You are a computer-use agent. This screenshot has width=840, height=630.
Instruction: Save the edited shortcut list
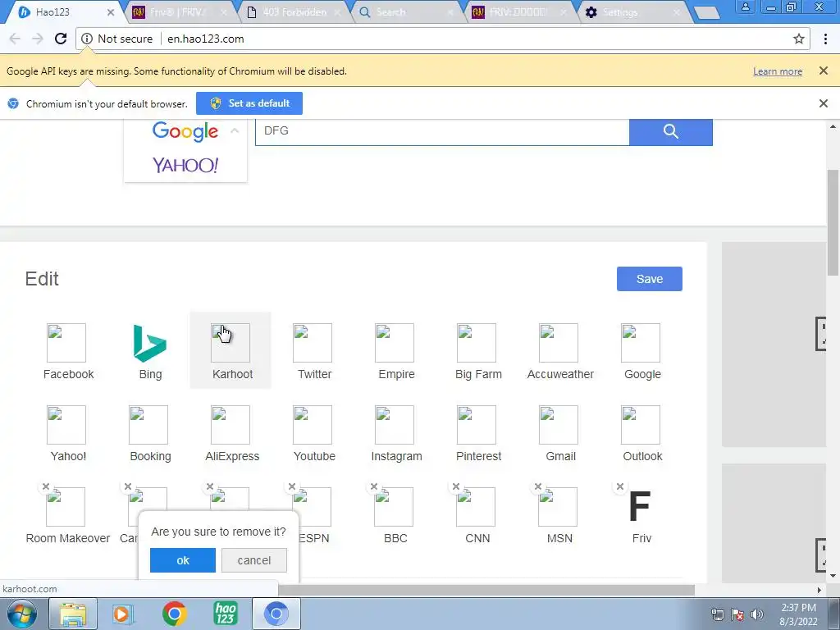(x=650, y=279)
